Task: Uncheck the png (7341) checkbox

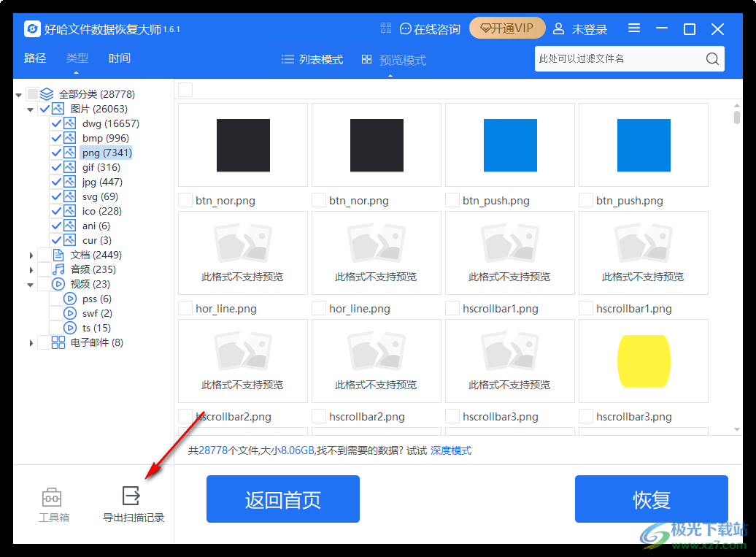Action: tap(56, 153)
